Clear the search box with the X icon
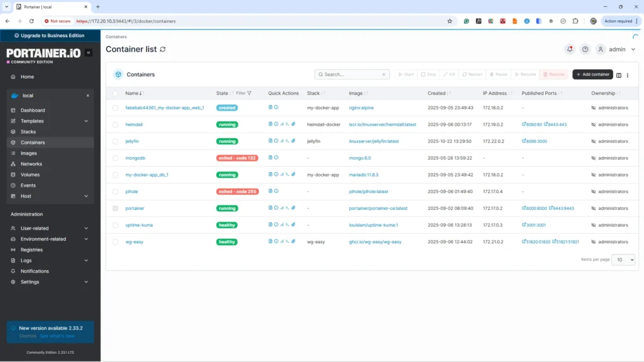Screen dimensions: 644x362 pyautogui.click(x=384, y=74)
